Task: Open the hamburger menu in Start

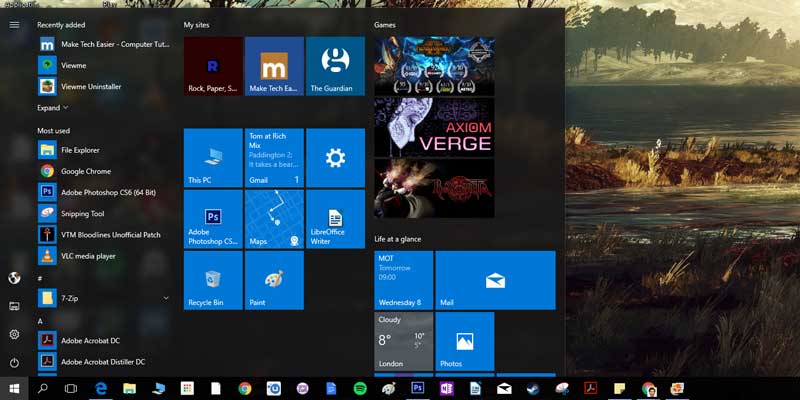Action: point(14,24)
